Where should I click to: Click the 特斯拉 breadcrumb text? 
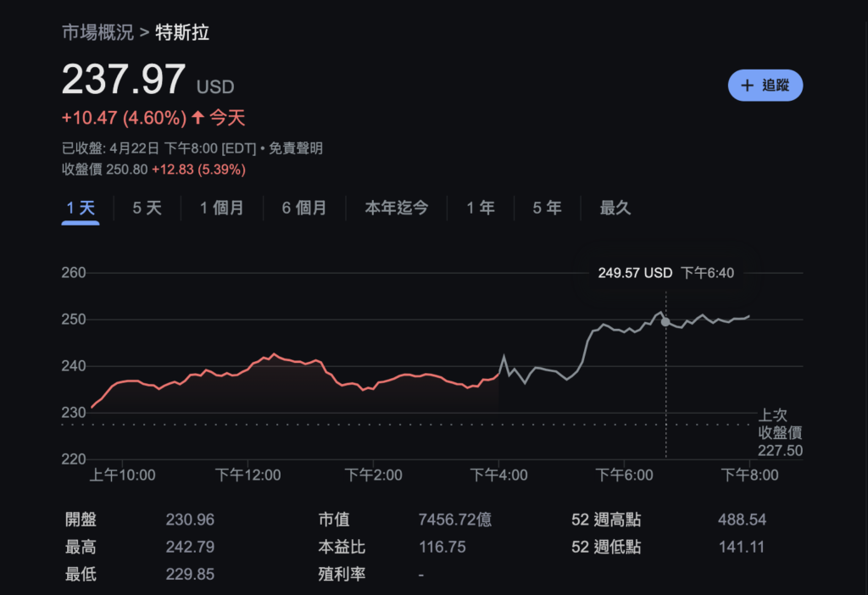coord(182,33)
